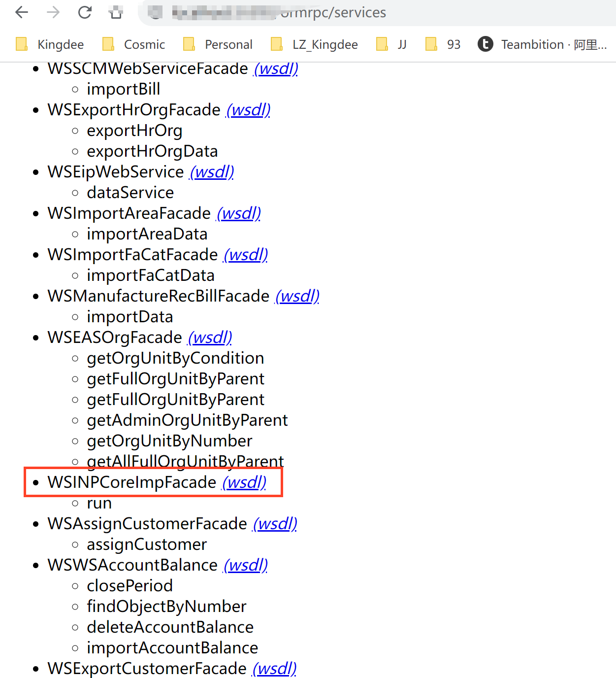Image resolution: width=616 pixels, height=678 pixels.
Task: Click the WSManufactureRecBillFacade service name
Action: point(159,296)
